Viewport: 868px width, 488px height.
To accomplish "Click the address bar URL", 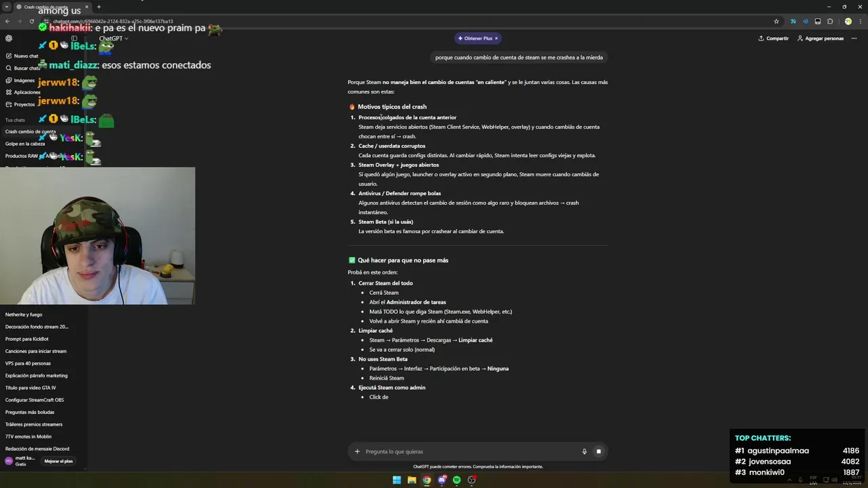I will point(113,21).
